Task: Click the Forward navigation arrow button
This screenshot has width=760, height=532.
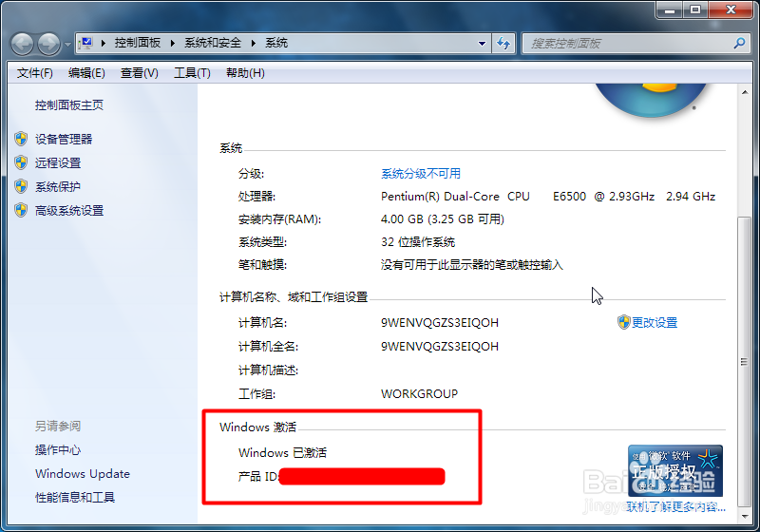Action: 49,44
